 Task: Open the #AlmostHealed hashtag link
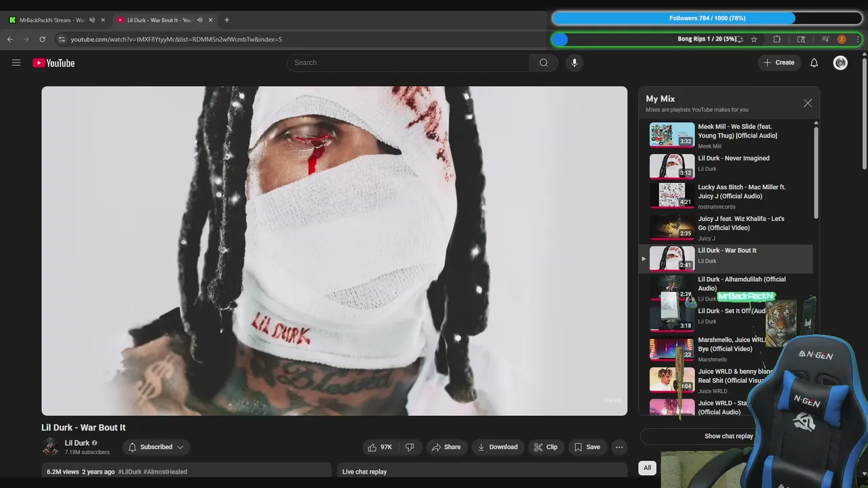(x=165, y=472)
